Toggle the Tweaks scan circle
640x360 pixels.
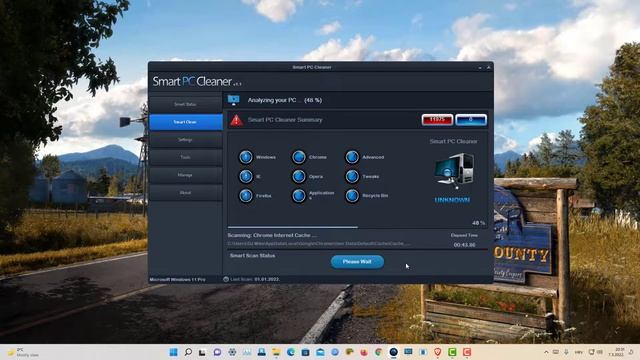352,176
